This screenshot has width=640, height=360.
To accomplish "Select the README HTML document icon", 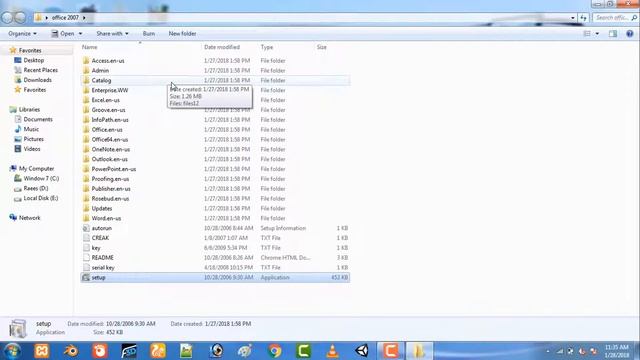I will click(x=86, y=258).
